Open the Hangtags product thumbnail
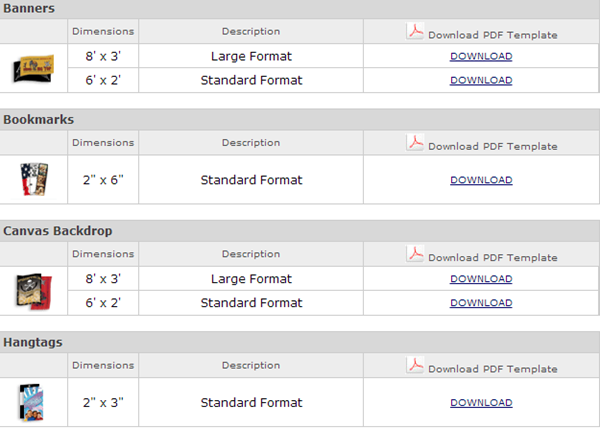Screen dimensions: 600x429 [x=31, y=403]
